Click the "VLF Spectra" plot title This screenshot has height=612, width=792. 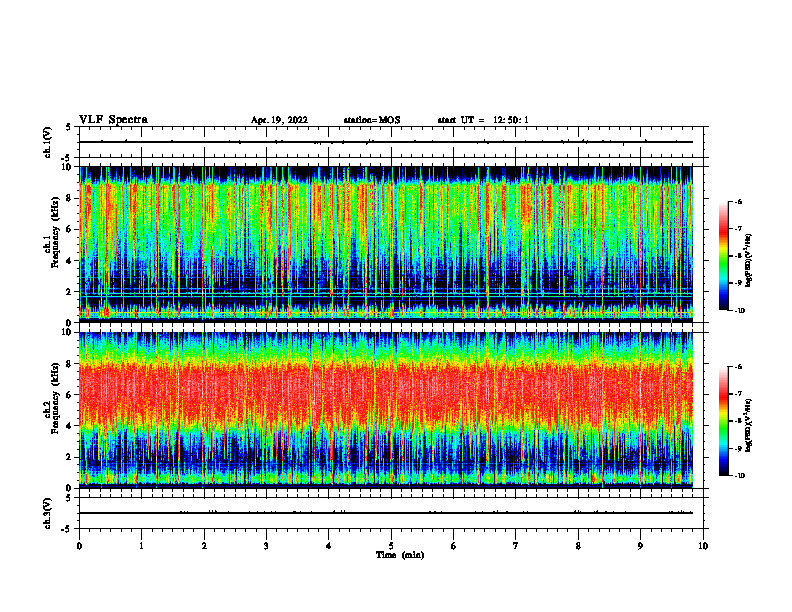click(x=113, y=120)
